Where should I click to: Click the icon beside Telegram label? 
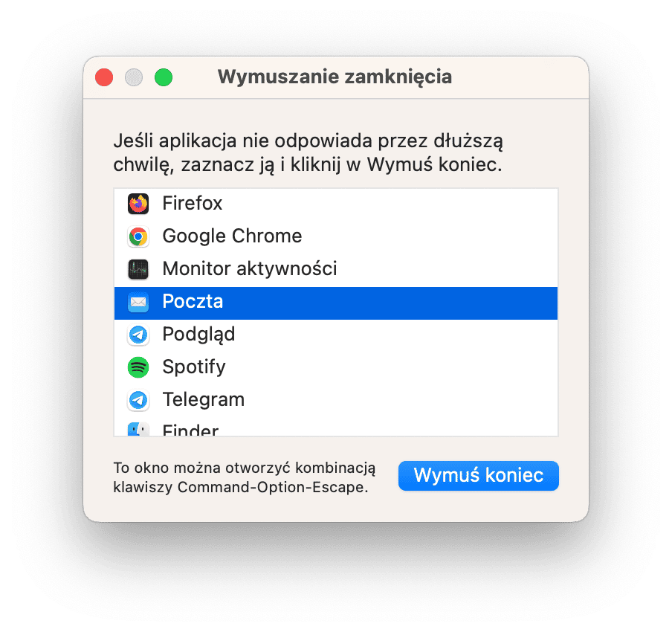pyautogui.click(x=138, y=400)
